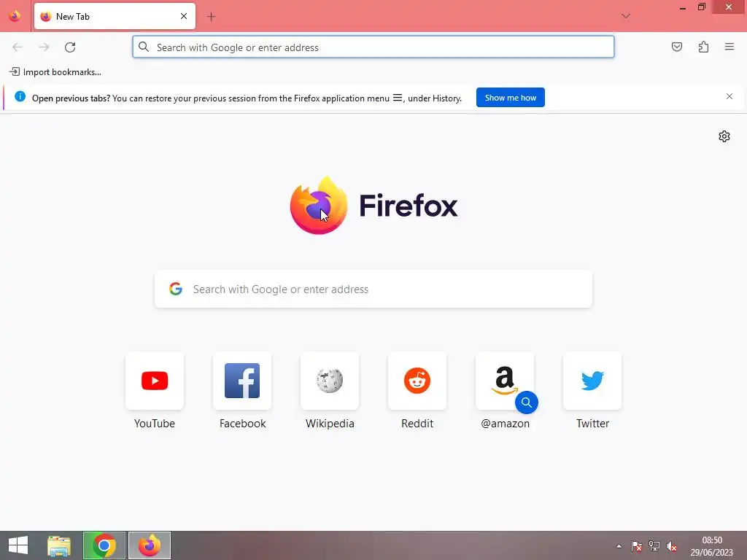Click the Wikipedia label under its tile
747x560 pixels.
(330, 424)
